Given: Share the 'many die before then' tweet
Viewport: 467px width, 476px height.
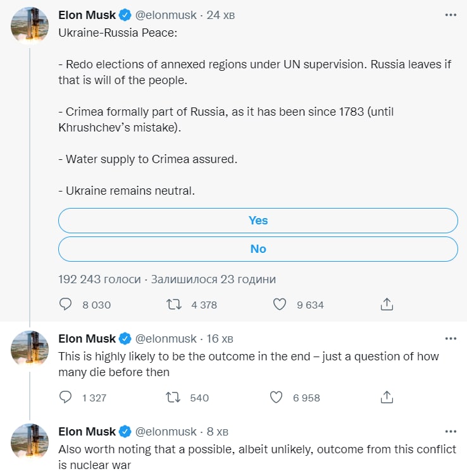Looking at the screenshot, I should (387, 397).
